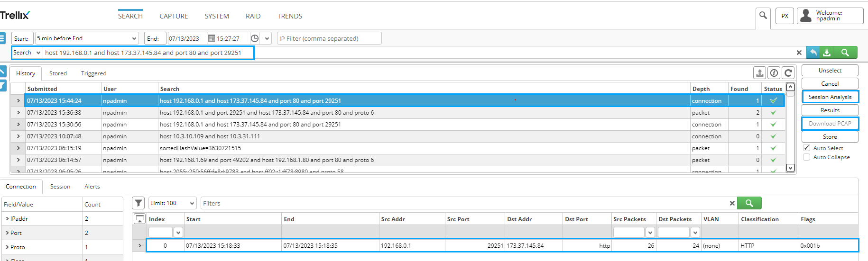Viewport: 868px width, 261px height.
Task: Expand connection row index 0
Action: coord(139,245)
